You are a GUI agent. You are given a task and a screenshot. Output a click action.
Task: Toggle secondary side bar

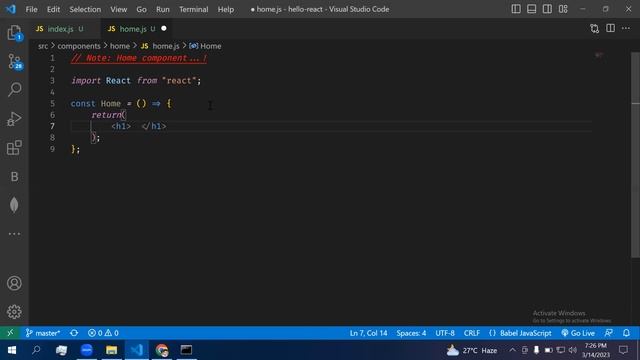coord(547,9)
